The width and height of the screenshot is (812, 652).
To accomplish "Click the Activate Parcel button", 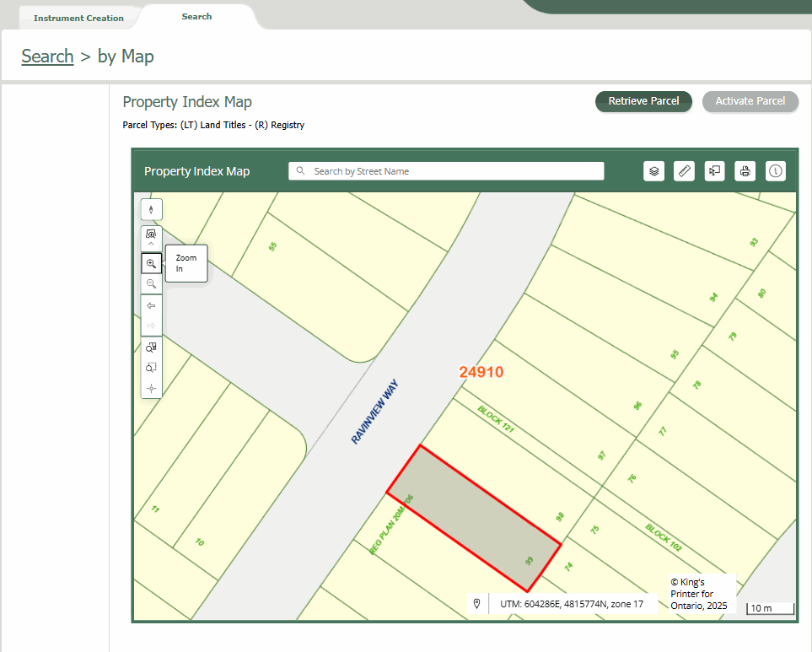I will (750, 101).
